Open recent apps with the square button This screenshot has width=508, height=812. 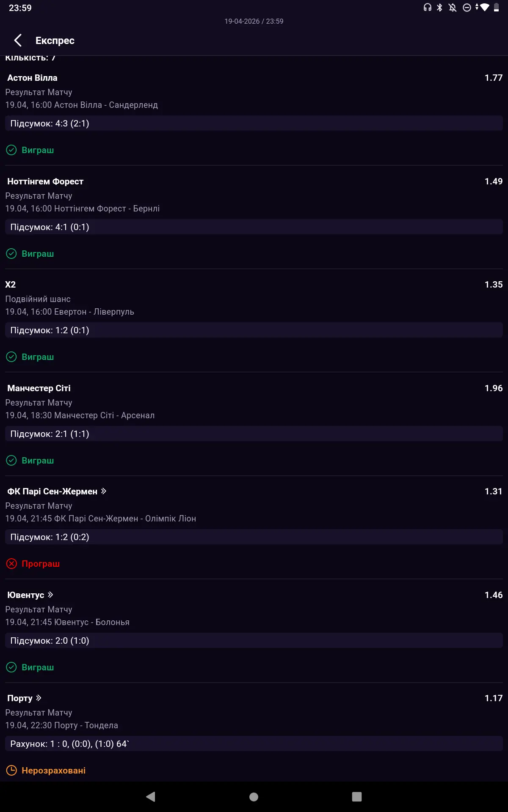[x=357, y=797]
